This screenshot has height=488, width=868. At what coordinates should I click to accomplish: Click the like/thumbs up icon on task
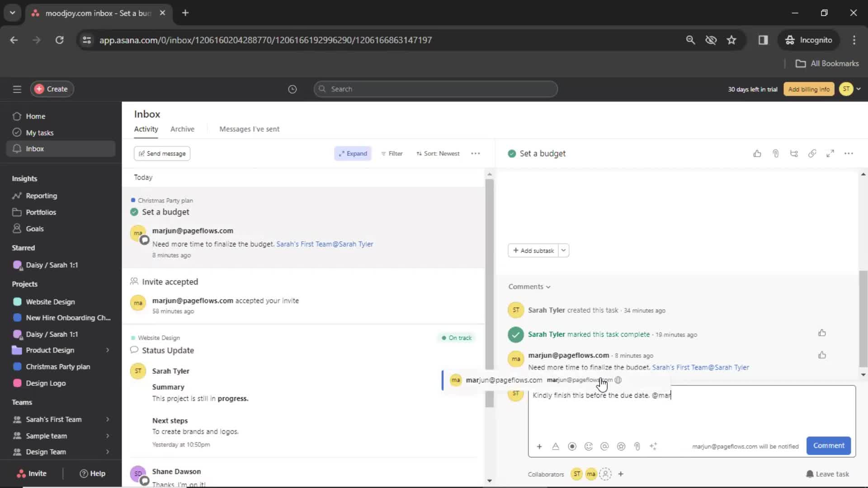point(758,153)
